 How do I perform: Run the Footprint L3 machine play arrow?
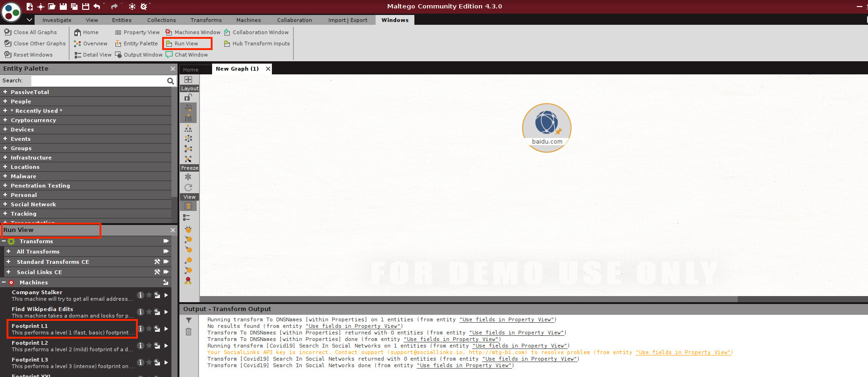click(x=166, y=362)
